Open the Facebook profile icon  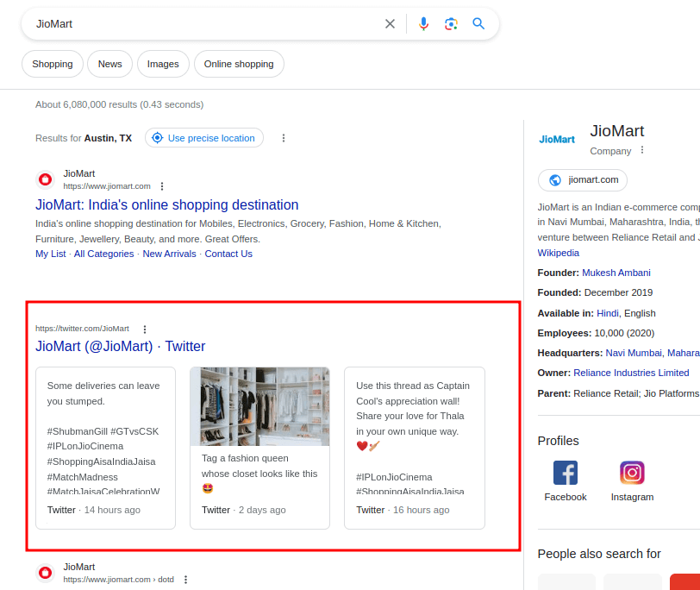click(x=565, y=473)
